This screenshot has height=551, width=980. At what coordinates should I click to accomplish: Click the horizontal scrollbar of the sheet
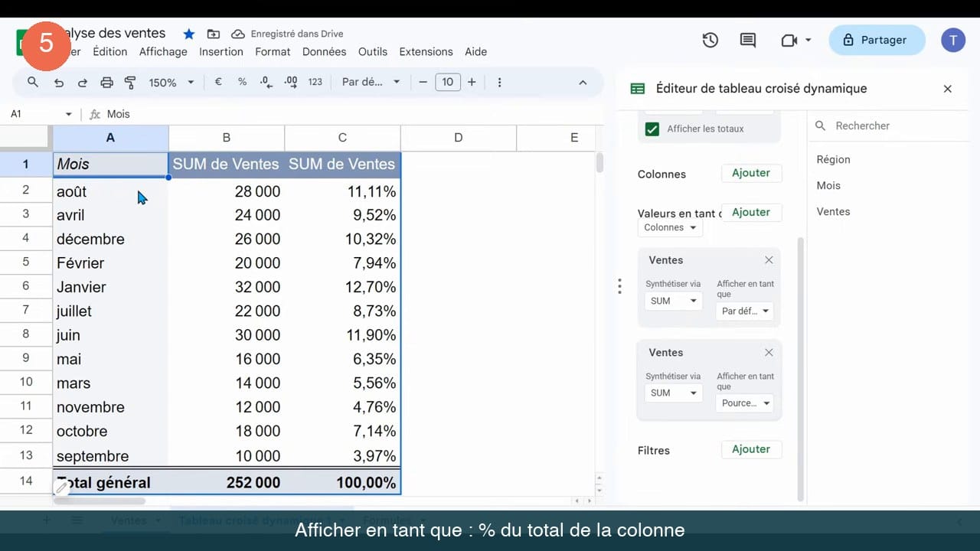100,501
